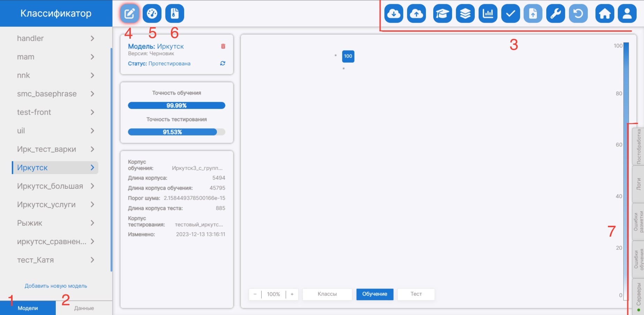
Task: Click the wrench settings icon
Action: [x=555, y=14]
